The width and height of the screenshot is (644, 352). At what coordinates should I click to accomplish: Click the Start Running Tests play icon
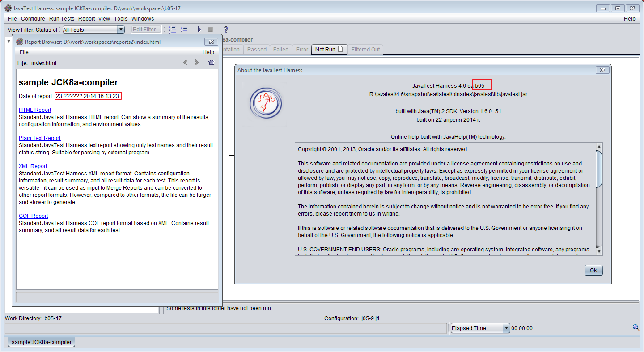199,30
